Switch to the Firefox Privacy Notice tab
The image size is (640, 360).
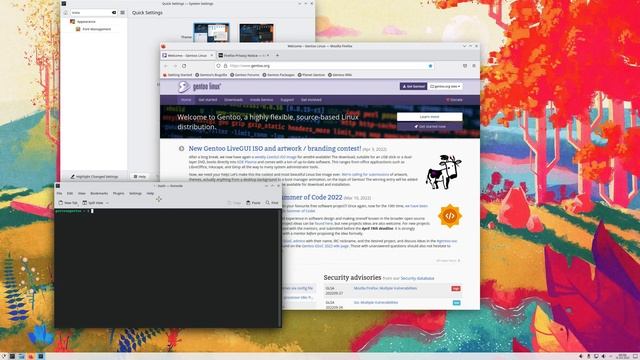click(x=243, y=55)
